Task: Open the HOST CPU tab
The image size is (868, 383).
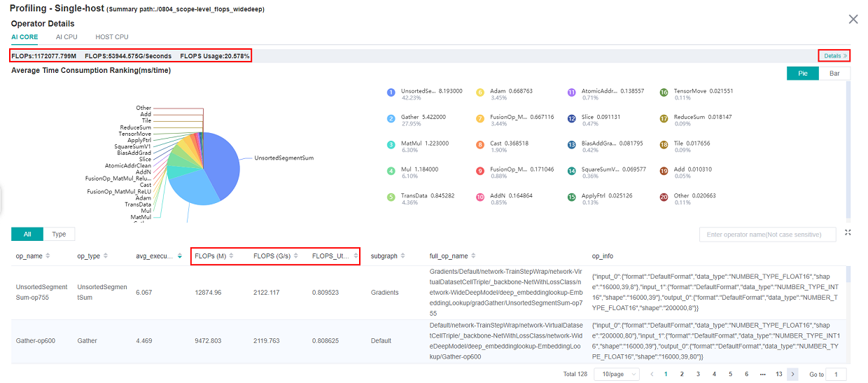Action: (x=112, y=36)
